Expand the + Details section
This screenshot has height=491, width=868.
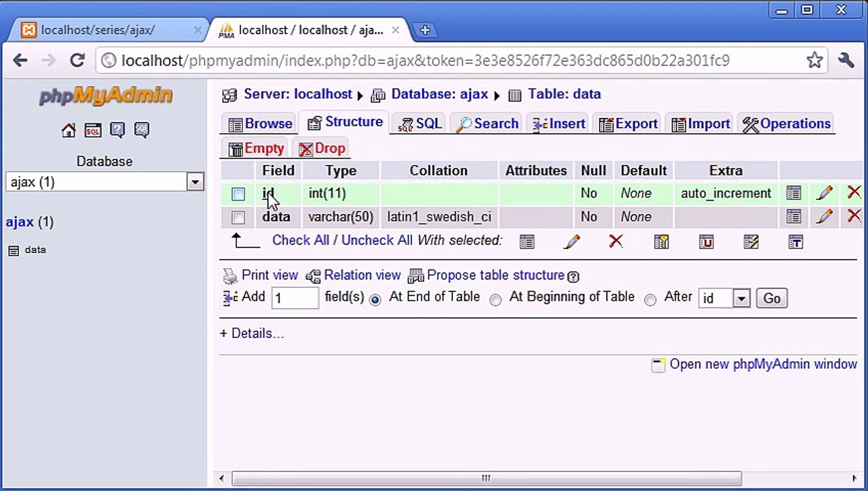252,333
